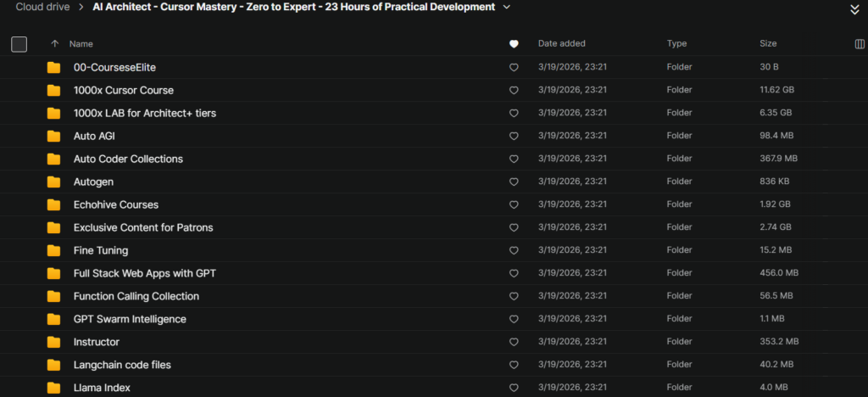
Task: Tick the select-all checkbox in header
Action: tap(19, 44)
